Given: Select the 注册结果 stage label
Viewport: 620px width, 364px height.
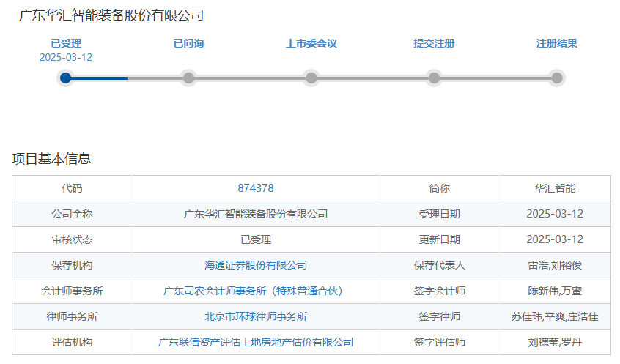Looking at the screenshot, I should click(x=557, y=43).
